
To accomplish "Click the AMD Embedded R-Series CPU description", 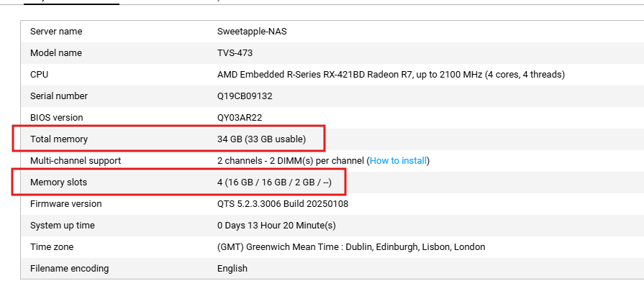I will [391, 75].
